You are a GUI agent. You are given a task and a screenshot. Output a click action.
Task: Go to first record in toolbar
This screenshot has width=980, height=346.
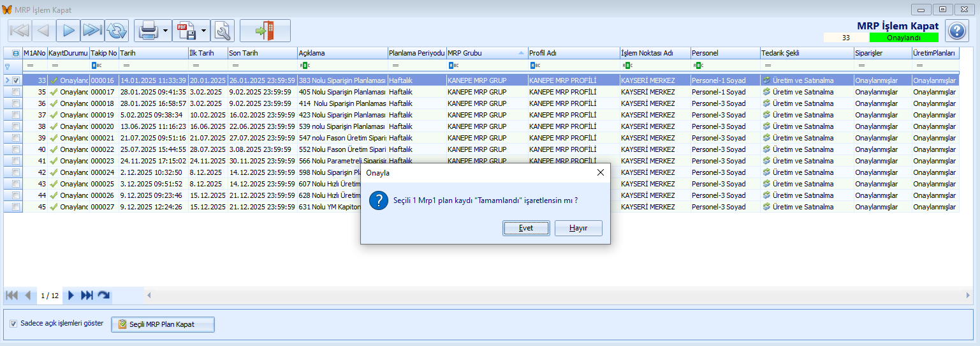point(19,30)
